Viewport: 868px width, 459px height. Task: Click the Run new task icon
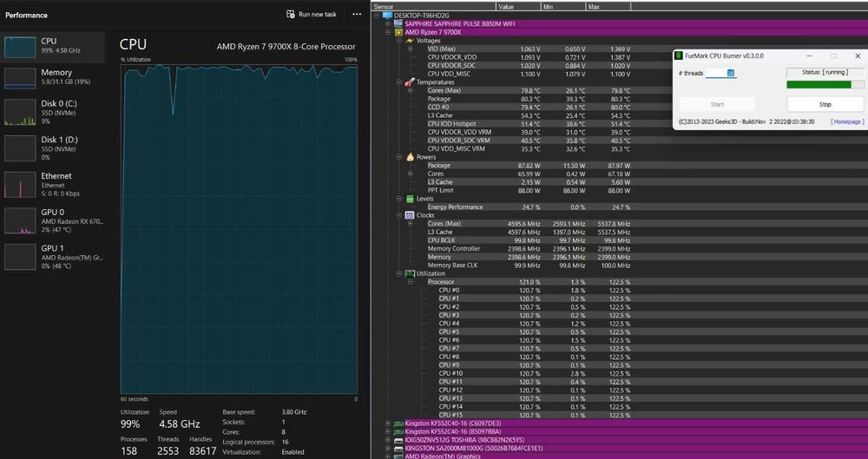tap(291, 15)
